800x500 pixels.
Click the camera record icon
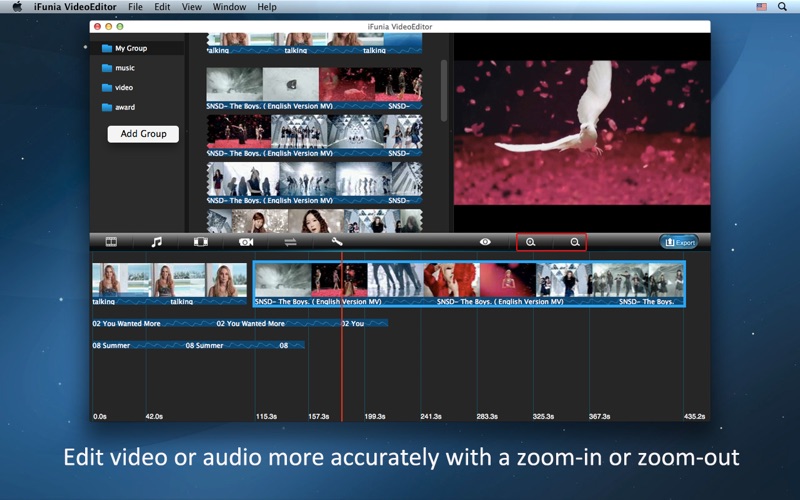[x=246, y=242]
